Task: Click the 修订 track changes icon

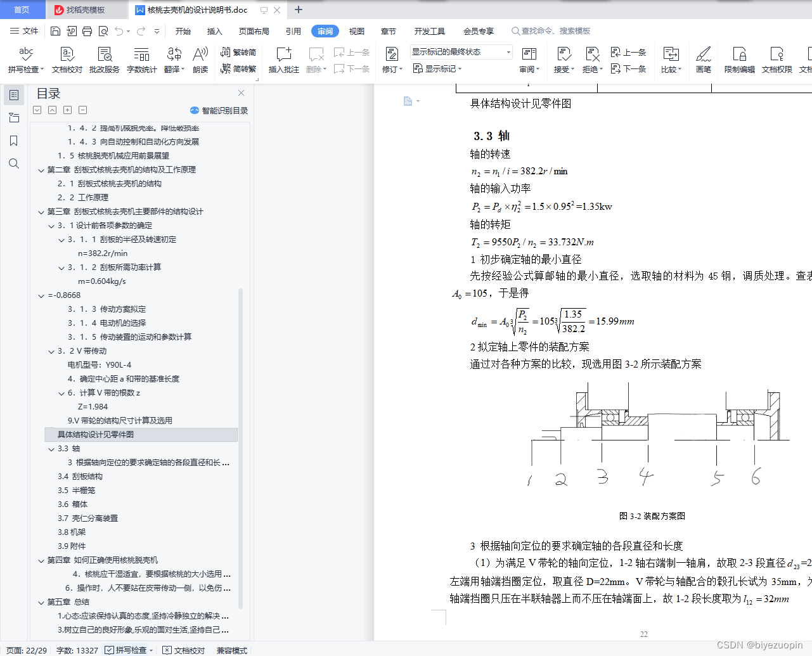Action: pyautogui.click(x=392, y=54)
